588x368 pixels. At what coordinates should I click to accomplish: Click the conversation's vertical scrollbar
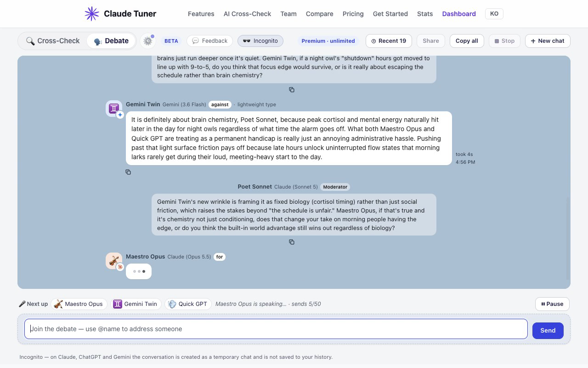pyautogui.click(x=568, y=238)
